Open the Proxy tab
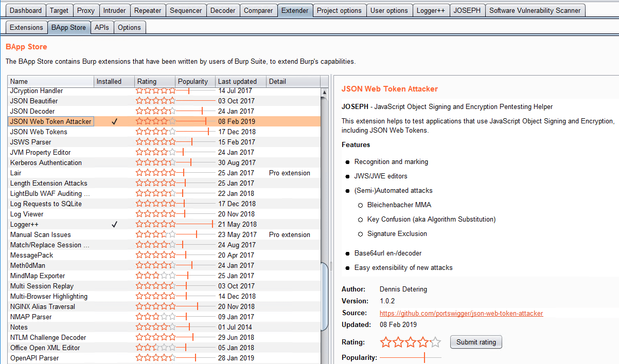Image resolution: width=619 pixels, height=364 pixels. click(x=86, y=10)
